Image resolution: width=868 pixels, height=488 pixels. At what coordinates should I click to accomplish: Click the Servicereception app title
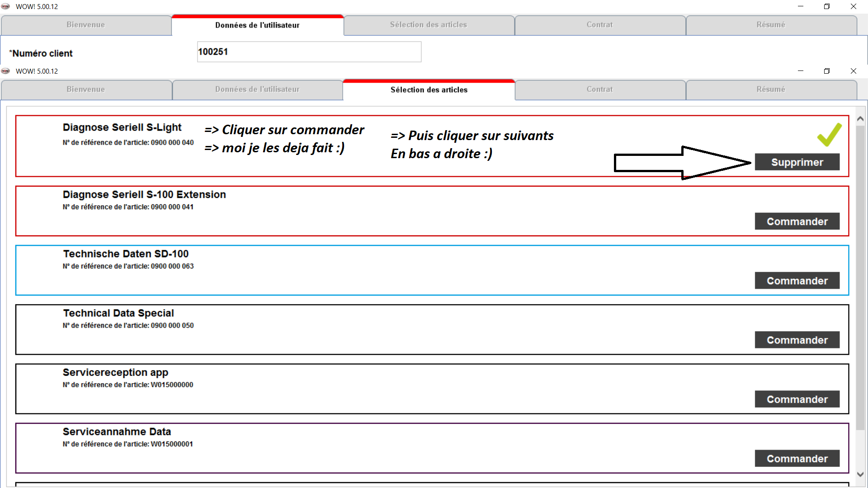point(115,372)
